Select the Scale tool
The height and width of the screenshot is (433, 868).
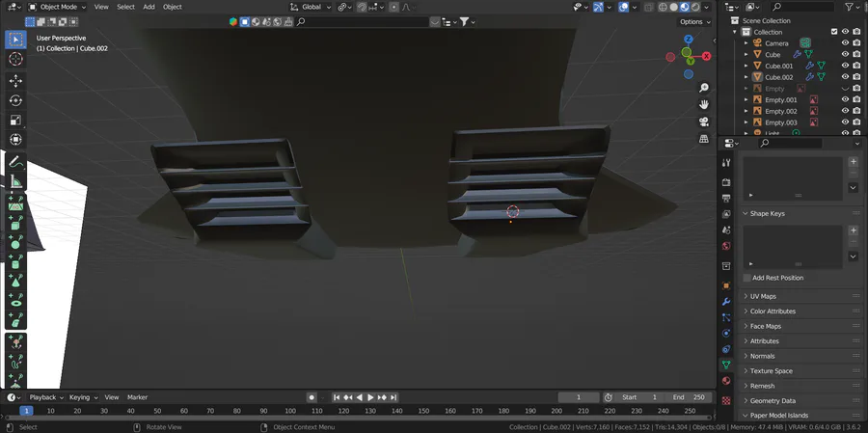[15, 120]
